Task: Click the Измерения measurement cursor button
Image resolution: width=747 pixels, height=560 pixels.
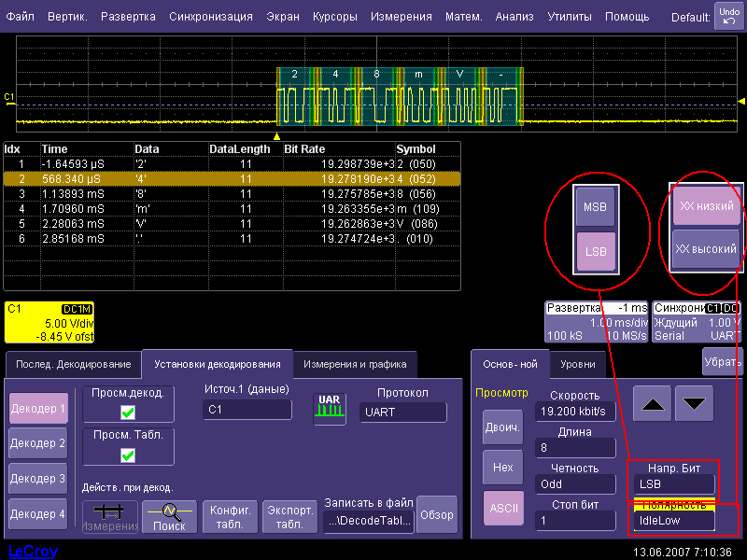Action: pyautogui.click(x=109, y=515)
